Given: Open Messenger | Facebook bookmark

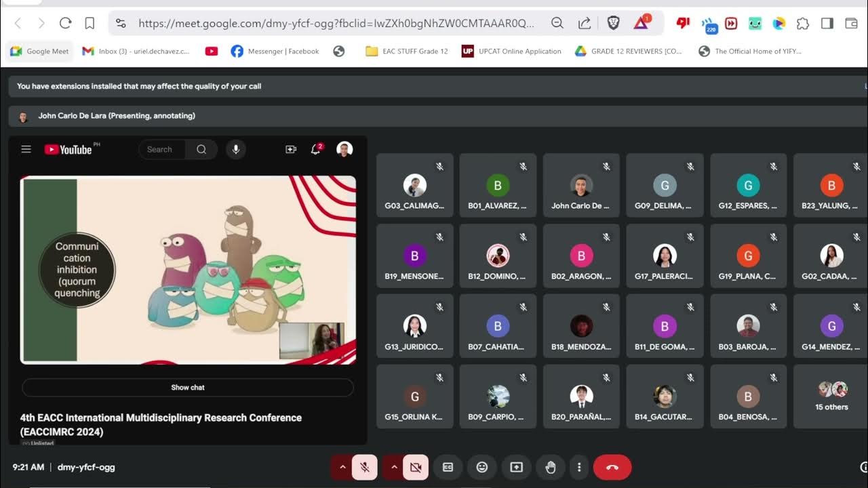Looking at the screenshot, I should tap(275, 51).
